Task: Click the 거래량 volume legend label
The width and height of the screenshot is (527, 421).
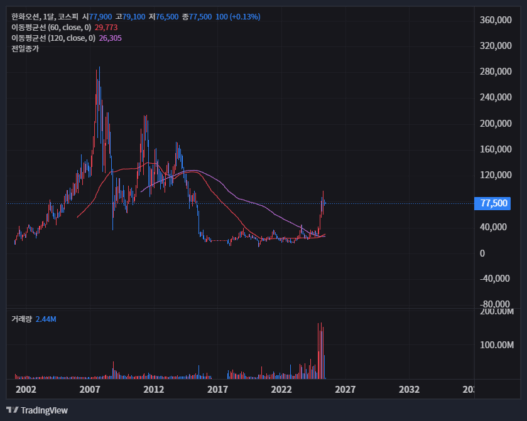Action: point(22,319)
